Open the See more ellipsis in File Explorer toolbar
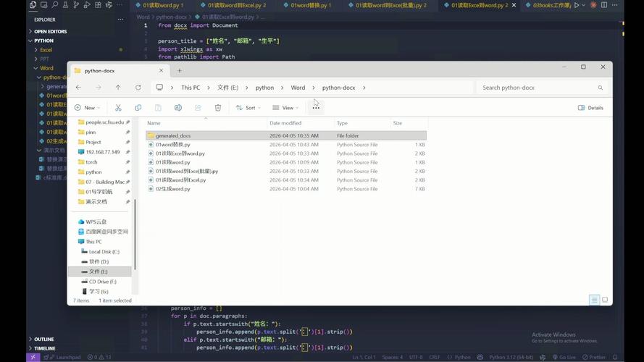Screen dimensions: 644x362 pos(316,108)
